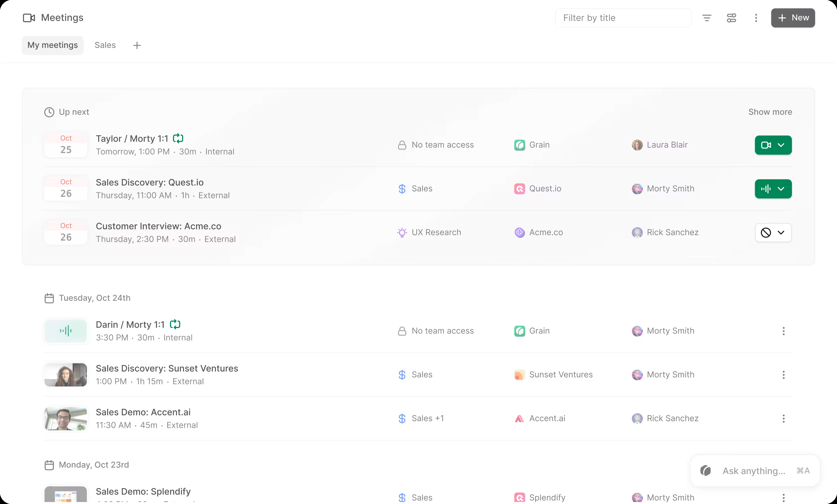Open Sales Discovery: Sunset Ventures thumbnail
837x504 pixels.
point(66,375)
